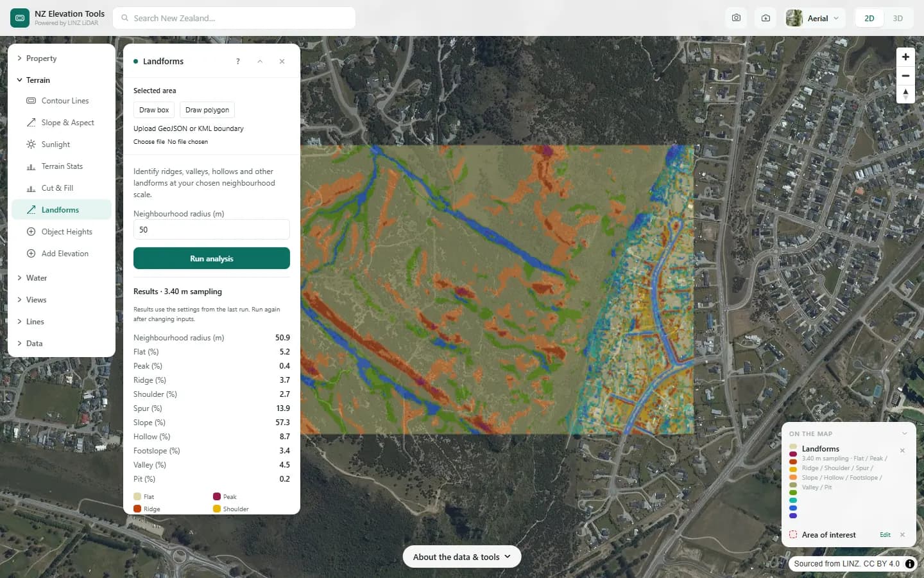Image resolution: width=924 pixels, height=578 pixels.
Task: Collapse the On The Map legend
Action: [x=904, y=433]
